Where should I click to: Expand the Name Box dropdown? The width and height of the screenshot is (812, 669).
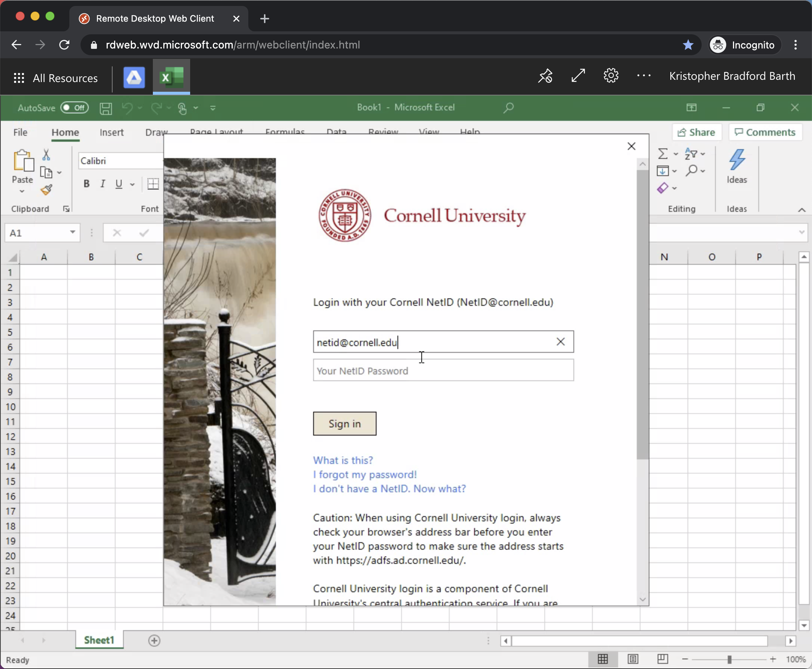click(x=72, y=232)
